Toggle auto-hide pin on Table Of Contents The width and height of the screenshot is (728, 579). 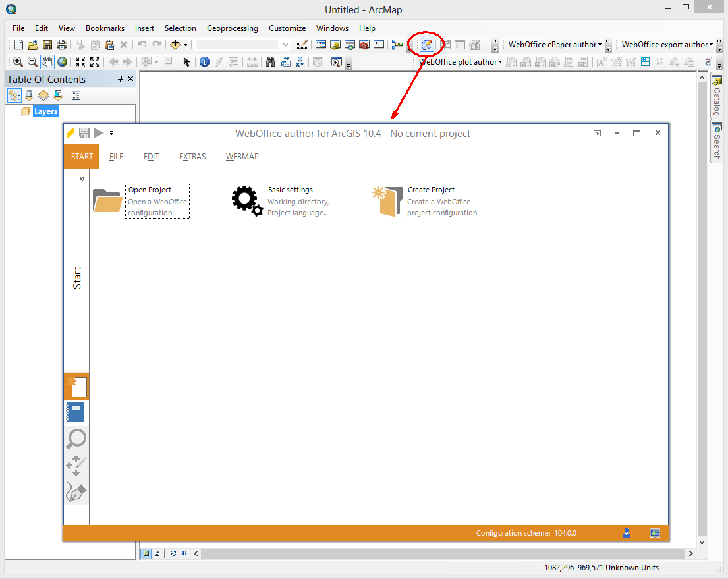click(119, 79)
